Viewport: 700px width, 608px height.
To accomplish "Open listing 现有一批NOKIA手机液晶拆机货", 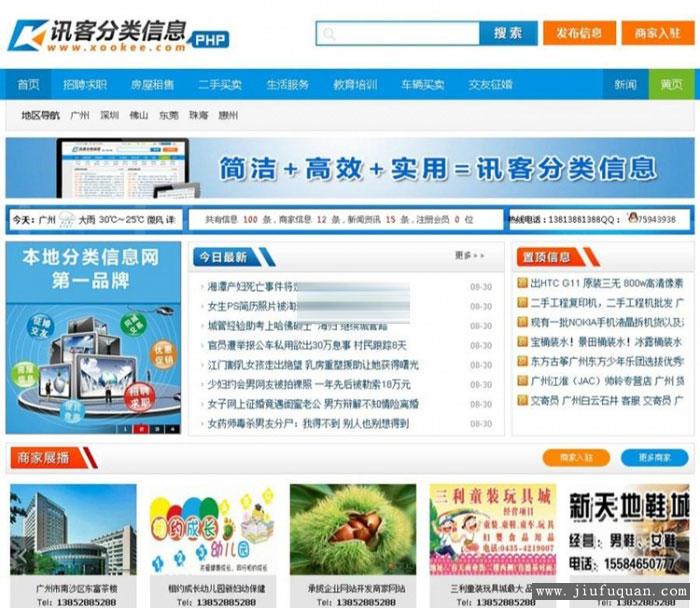I will coord(607,322).
